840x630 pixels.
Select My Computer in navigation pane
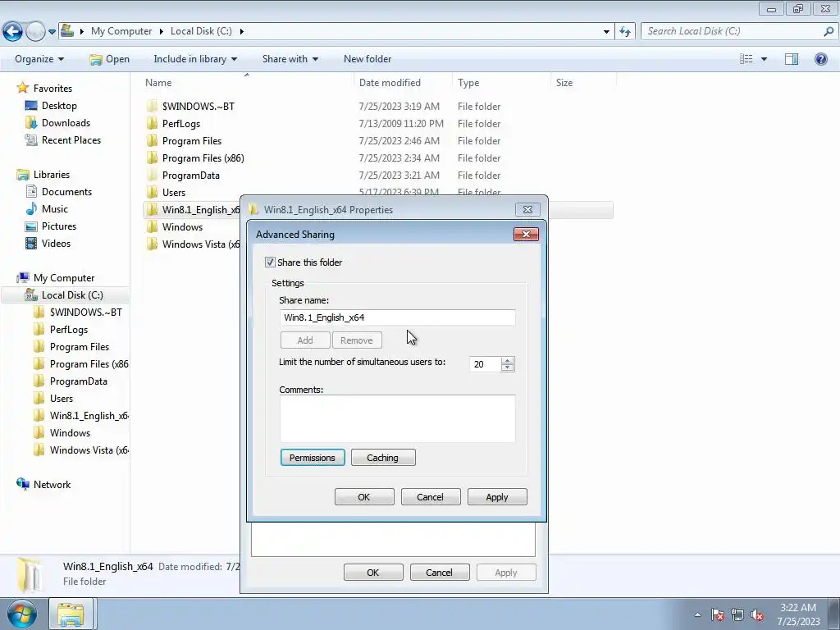pyautogui.click(x=64, y=278)
